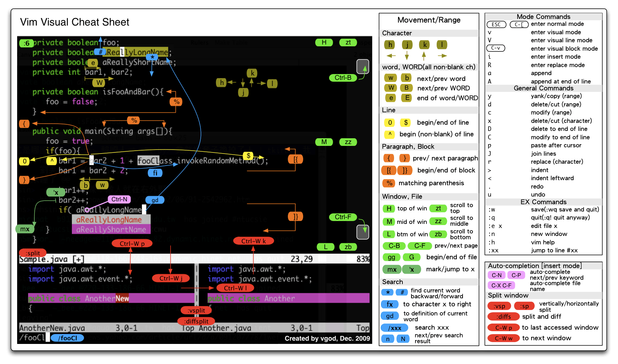Expand the Search section header
Image resolution: width=618 pixels, height=364 pixels.
pos(393,282)
